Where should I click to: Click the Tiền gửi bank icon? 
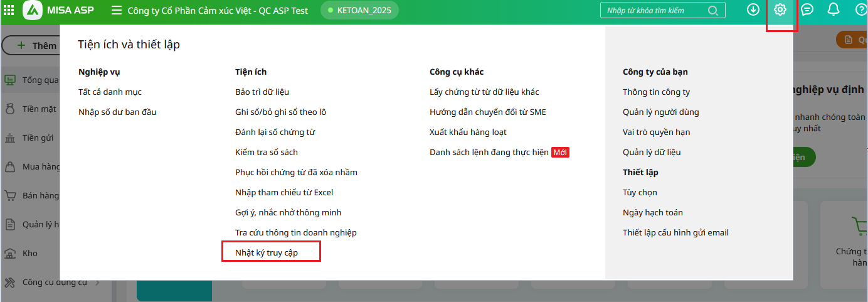click(11, 138)
